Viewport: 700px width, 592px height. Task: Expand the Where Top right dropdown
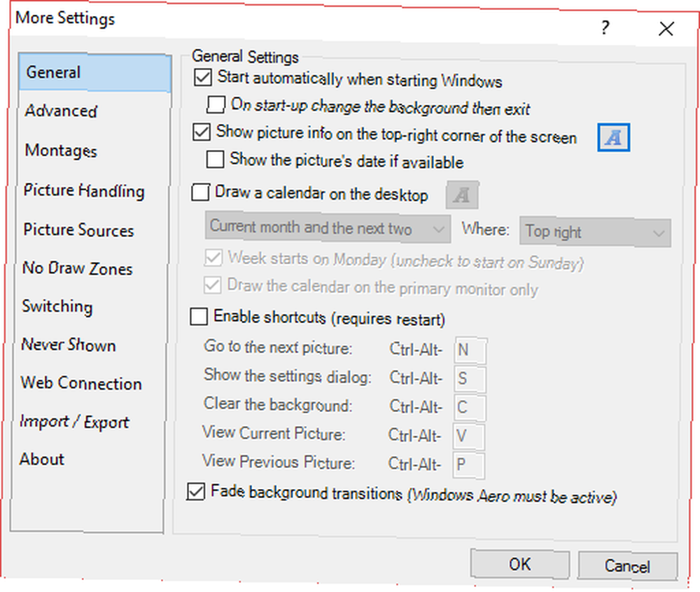(x=594, y=232)
